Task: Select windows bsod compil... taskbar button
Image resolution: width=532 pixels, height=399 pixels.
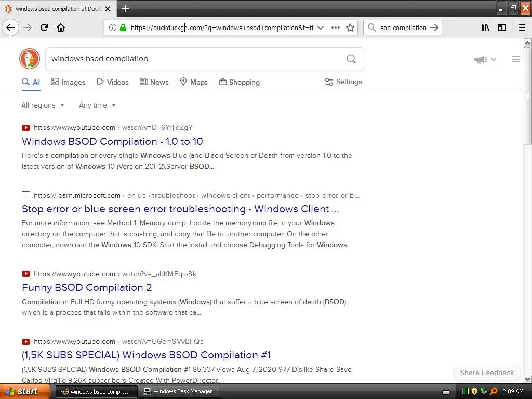Action: (x=96, y=392)
